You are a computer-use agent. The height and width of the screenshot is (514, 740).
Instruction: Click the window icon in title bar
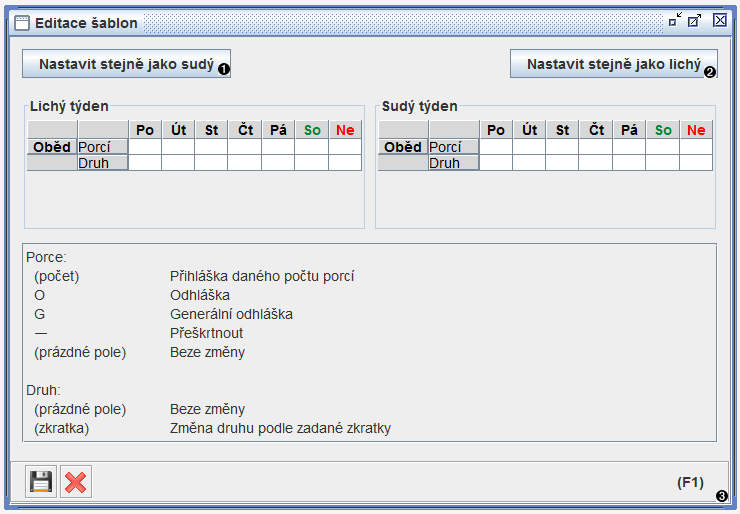21,22
